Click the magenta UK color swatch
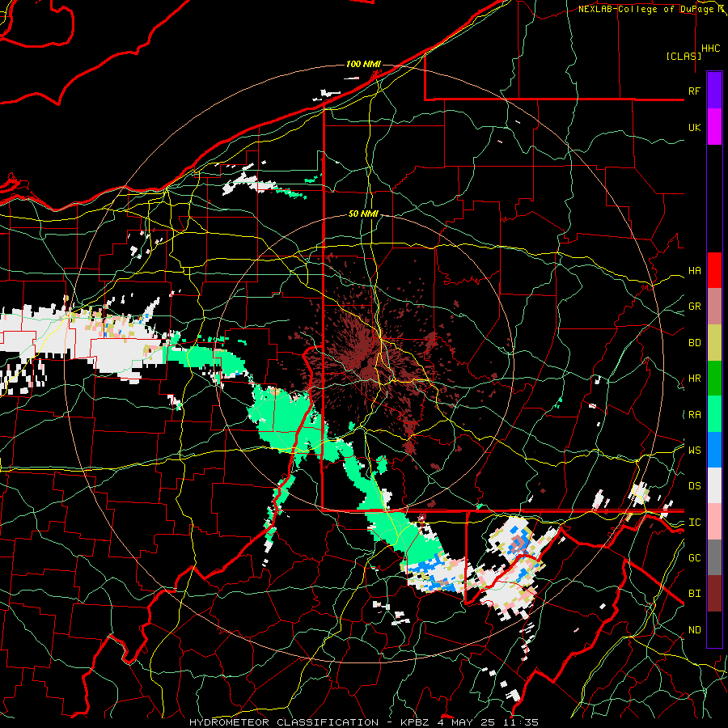 (714, 127)
